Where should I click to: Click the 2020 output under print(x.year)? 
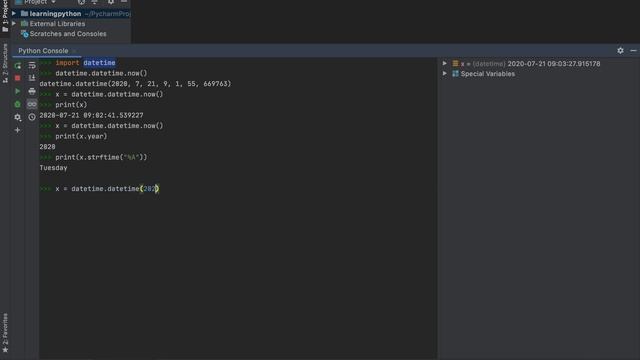(x=47, y=147)
